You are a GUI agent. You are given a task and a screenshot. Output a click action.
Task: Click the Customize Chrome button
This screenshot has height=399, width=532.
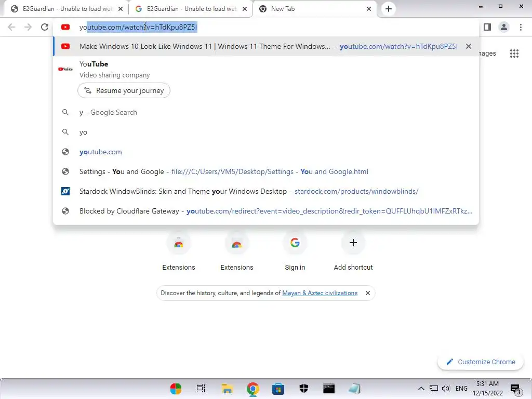481,362
